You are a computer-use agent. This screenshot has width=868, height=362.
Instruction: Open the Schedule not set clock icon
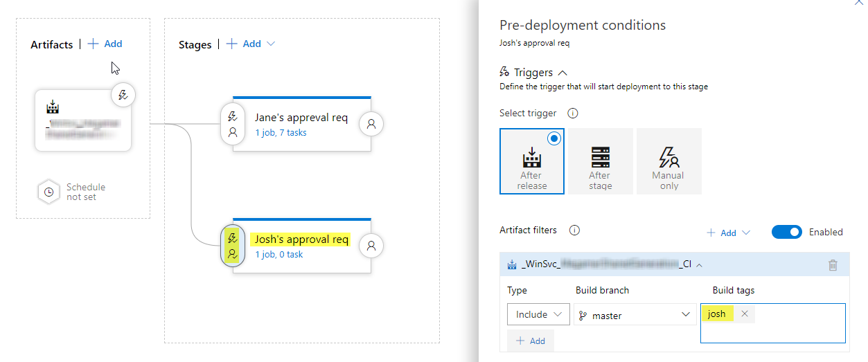click(48, 192)
